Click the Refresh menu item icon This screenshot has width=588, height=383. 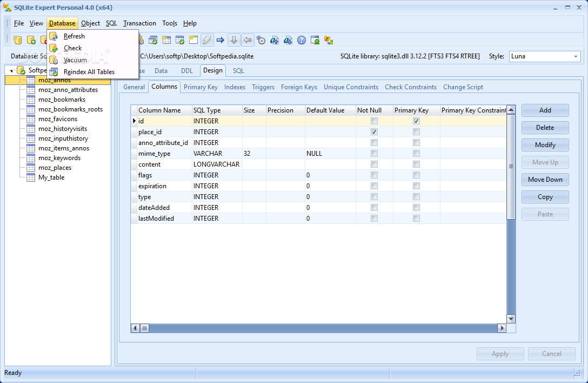pos(54,36)
